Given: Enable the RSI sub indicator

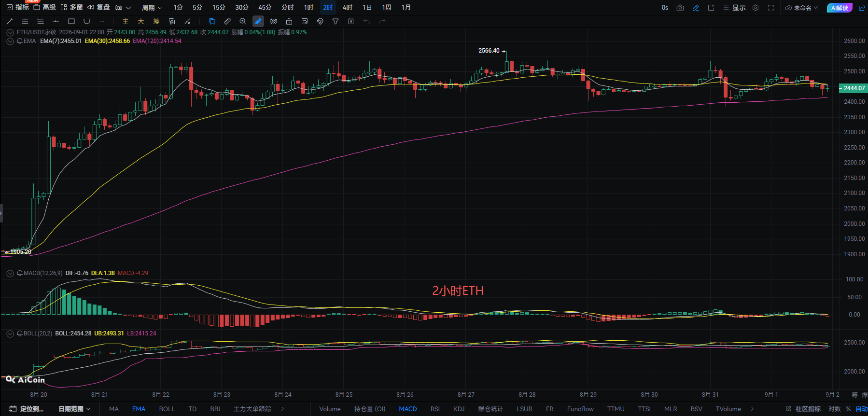Looking at the screenshot, I should click(435, 409).
